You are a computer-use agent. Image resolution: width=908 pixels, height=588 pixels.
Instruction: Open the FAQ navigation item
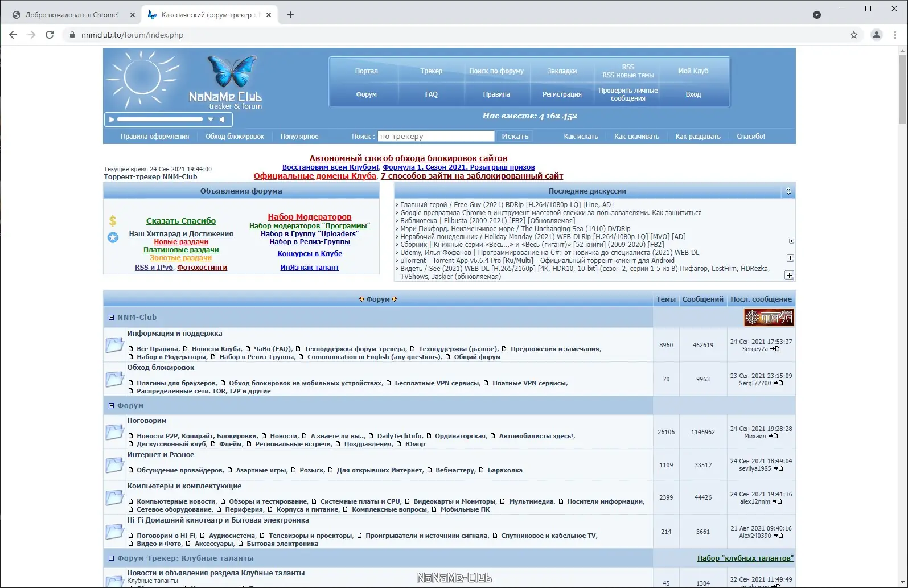[432, 94]
